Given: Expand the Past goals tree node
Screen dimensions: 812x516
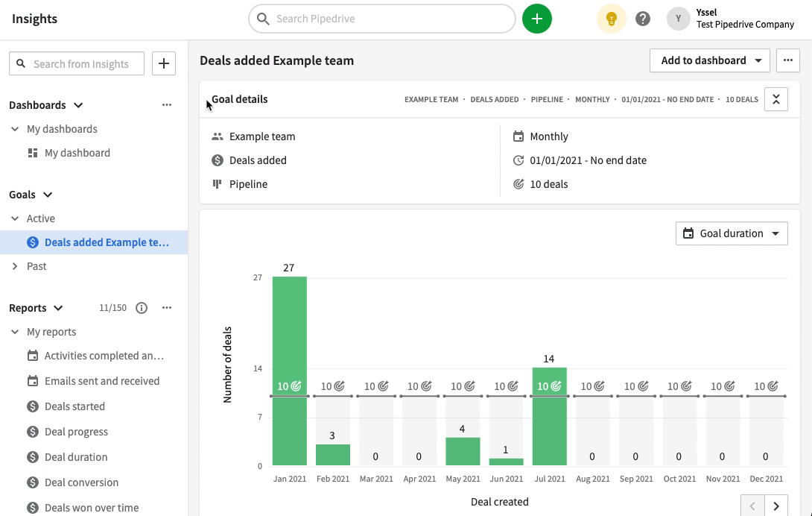Looking at the screenshot, I should 15,266.
